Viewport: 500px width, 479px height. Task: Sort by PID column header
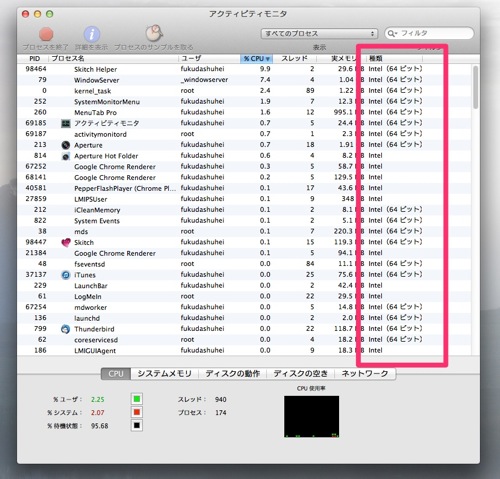point(34,59)
